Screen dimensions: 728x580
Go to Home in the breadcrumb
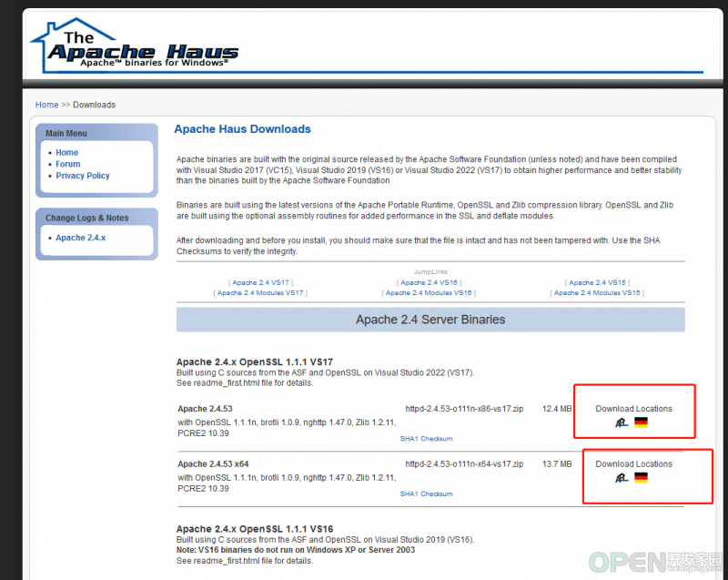click(47, 105)
